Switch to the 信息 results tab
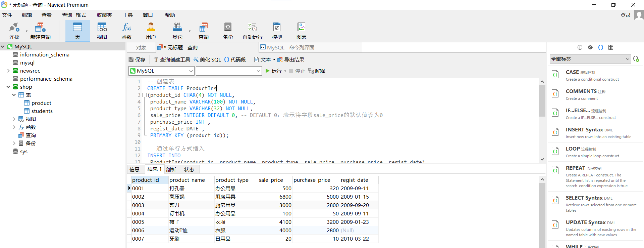The image size is (644, 248). [135, 169]
